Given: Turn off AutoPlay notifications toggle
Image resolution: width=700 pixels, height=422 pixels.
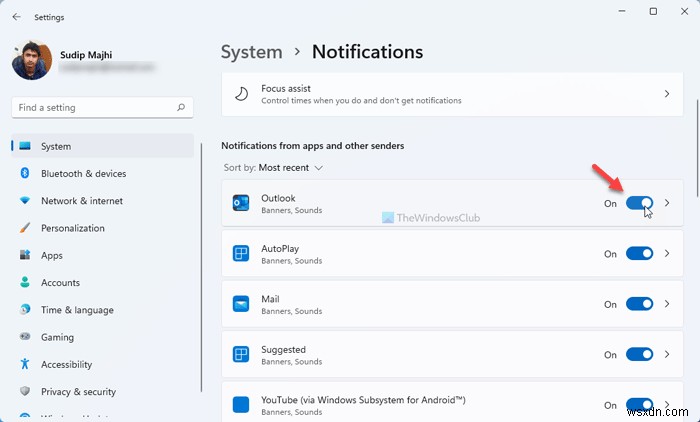Looking at the screenshot, I should [x=639, y=254].
